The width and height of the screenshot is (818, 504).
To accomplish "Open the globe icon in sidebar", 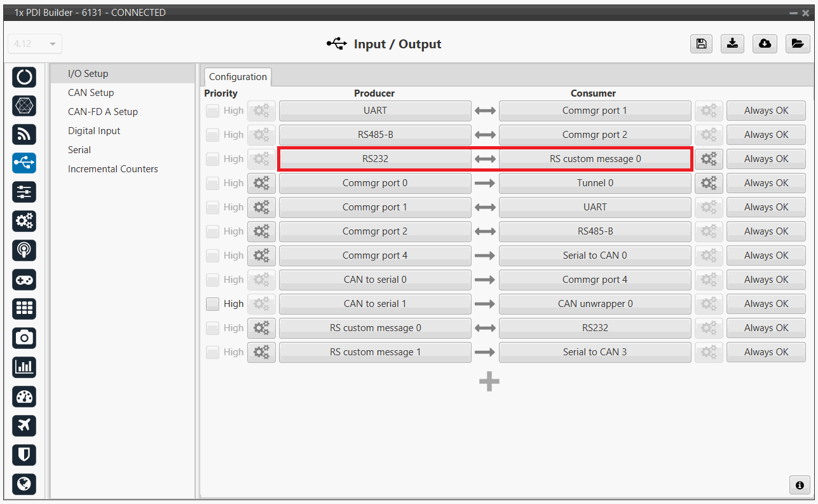I will 24,484.
